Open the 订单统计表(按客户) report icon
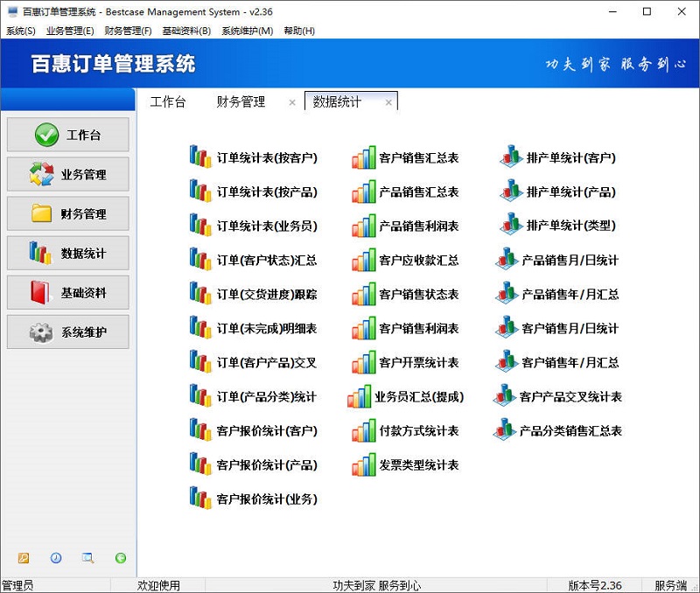The width and height of the screenshot is (700, 593). [200, 157]
